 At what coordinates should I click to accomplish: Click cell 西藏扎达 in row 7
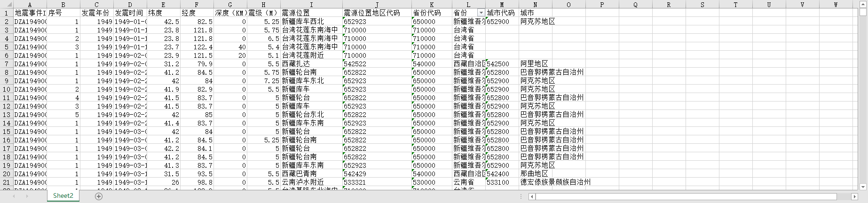coord(311,63)
